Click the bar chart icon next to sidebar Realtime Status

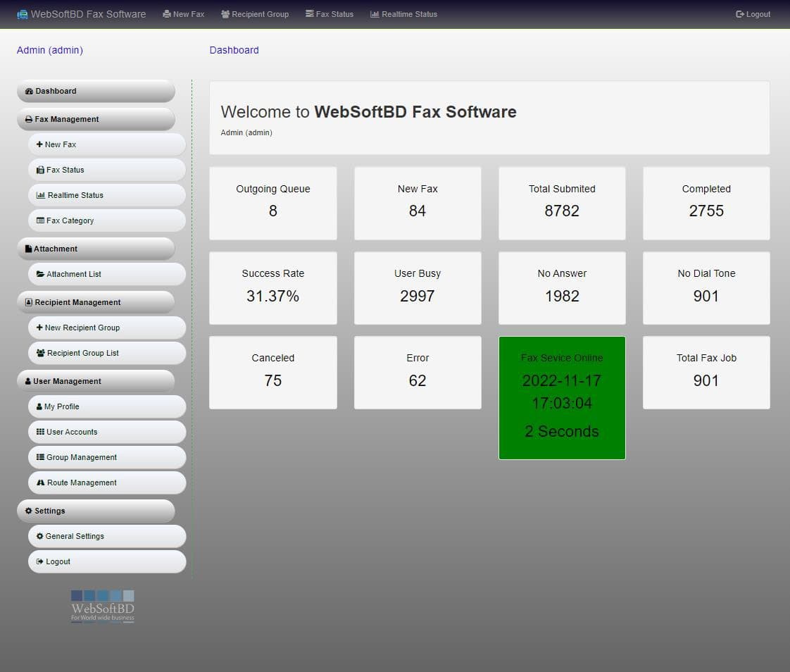(41, 195)
